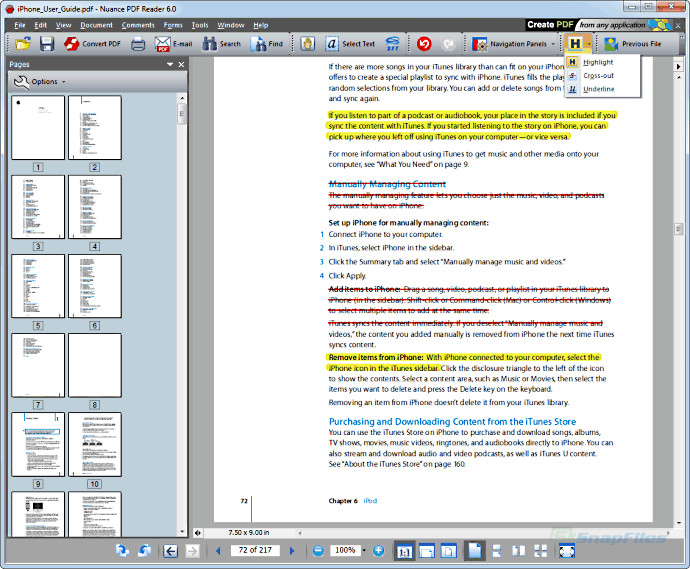The image size is (690, 569).
Task: Open the Forms menu
Action: tap(173, 25)
